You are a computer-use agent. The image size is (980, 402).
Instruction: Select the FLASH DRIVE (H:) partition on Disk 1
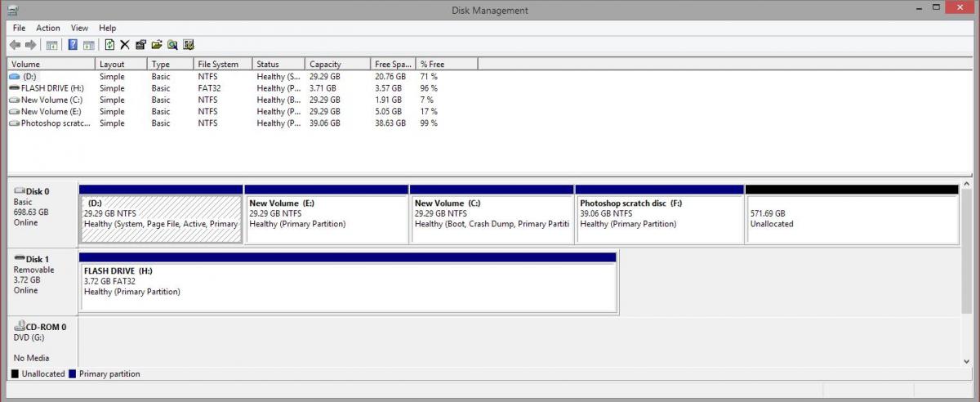tap(347, 282)
